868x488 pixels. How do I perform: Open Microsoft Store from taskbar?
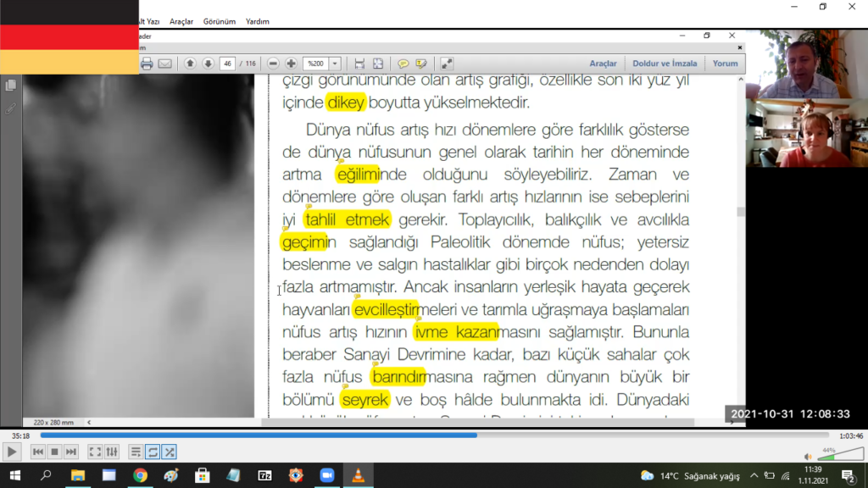tap(203, 475)
